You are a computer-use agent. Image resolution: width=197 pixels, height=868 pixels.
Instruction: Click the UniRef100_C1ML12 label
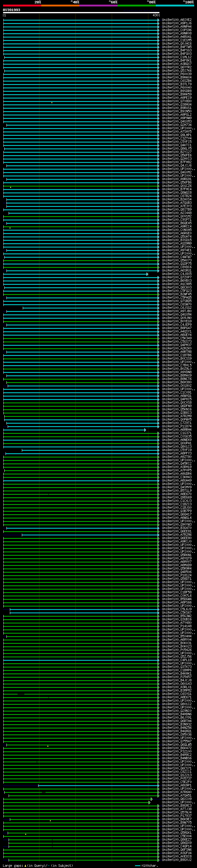click(176, 57)
